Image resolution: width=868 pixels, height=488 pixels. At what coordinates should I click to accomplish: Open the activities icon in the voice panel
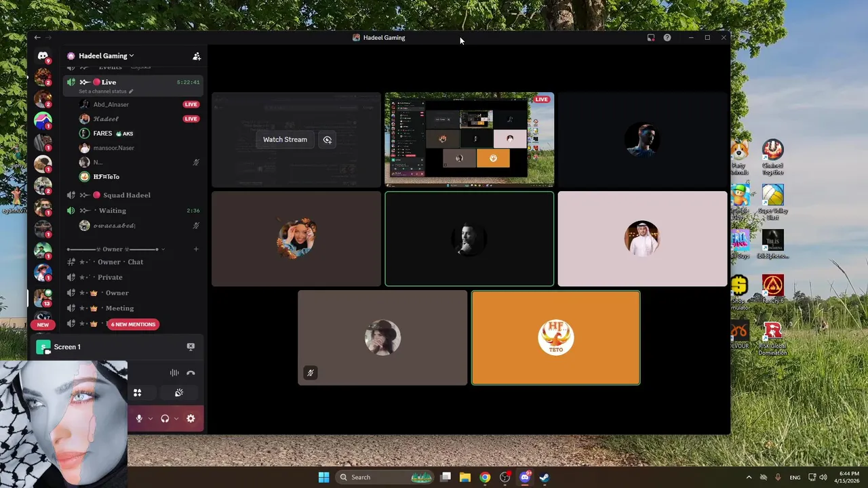pos(137,392)
